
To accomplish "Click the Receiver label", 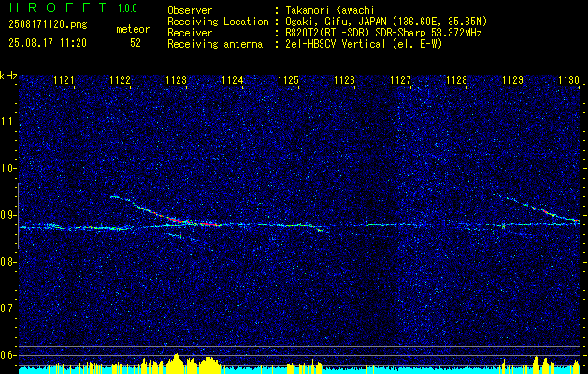I will point(190,33).
